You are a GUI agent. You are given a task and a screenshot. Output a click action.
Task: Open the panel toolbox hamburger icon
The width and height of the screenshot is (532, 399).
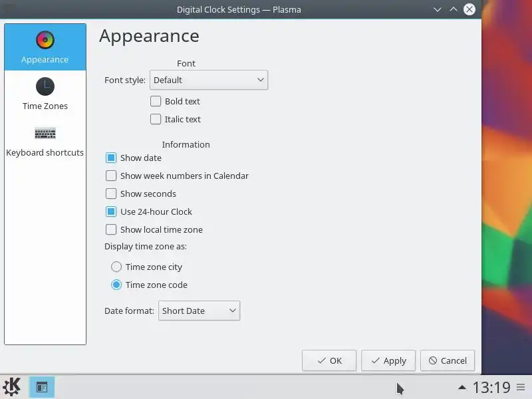pyautogui.click(x=521, y=387)
